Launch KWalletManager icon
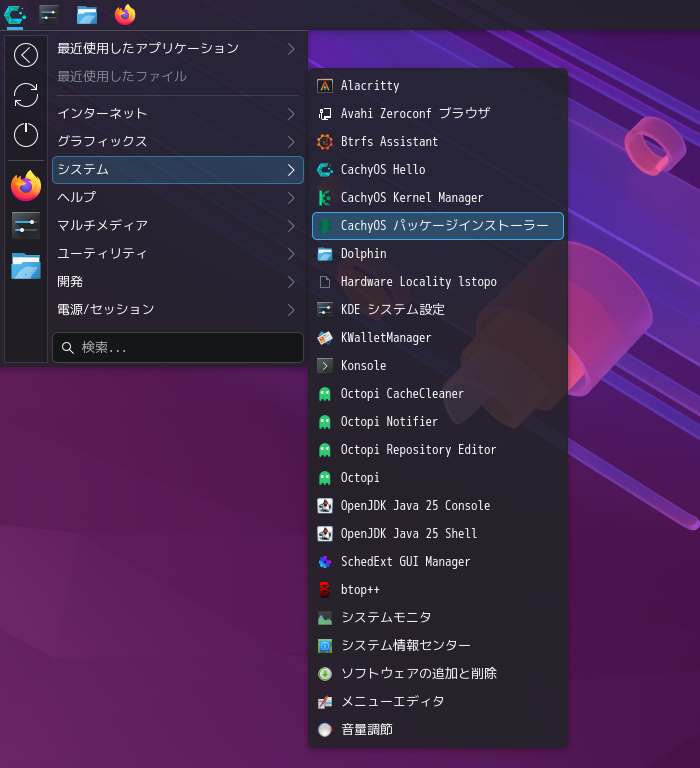700x768 pixels. tap(325, 338)
